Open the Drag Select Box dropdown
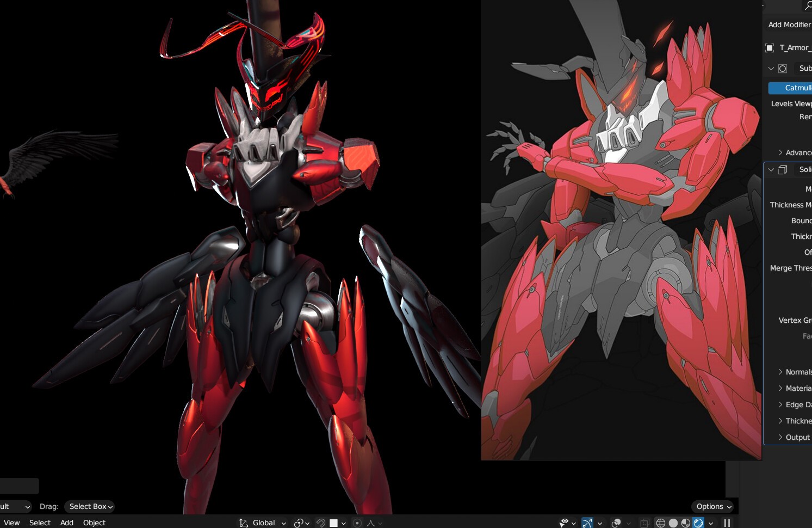Image resolution: width=812 pixels, height=528 pixels. coord(89,506)
